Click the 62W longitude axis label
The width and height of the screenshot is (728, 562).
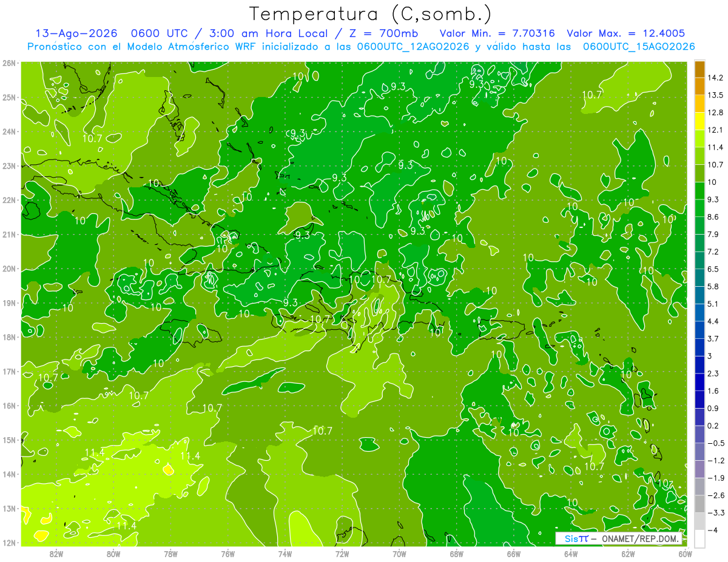(628, 554)
